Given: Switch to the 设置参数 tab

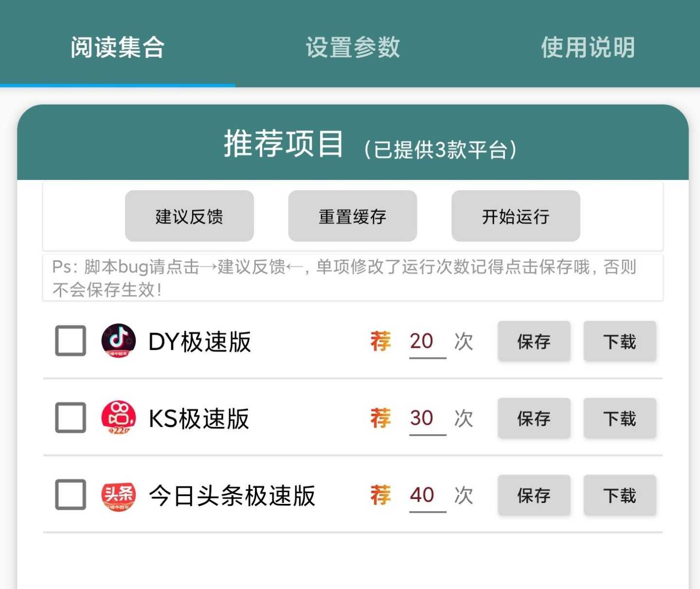Looking at the screenshot, I should [x=352, y=47].
